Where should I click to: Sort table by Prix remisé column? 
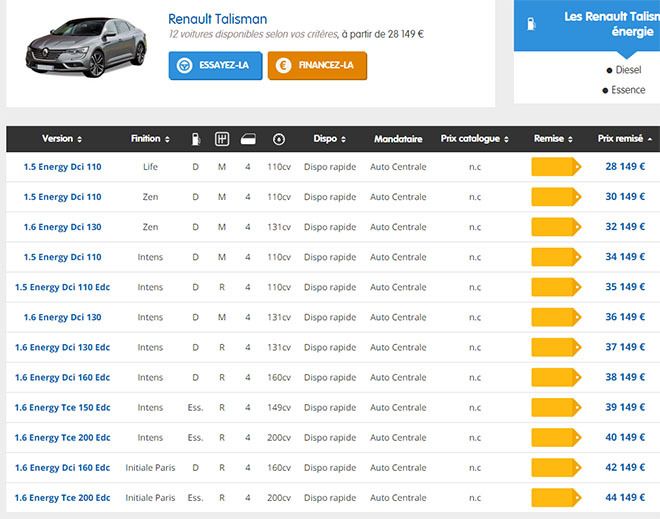pos(625,138)
